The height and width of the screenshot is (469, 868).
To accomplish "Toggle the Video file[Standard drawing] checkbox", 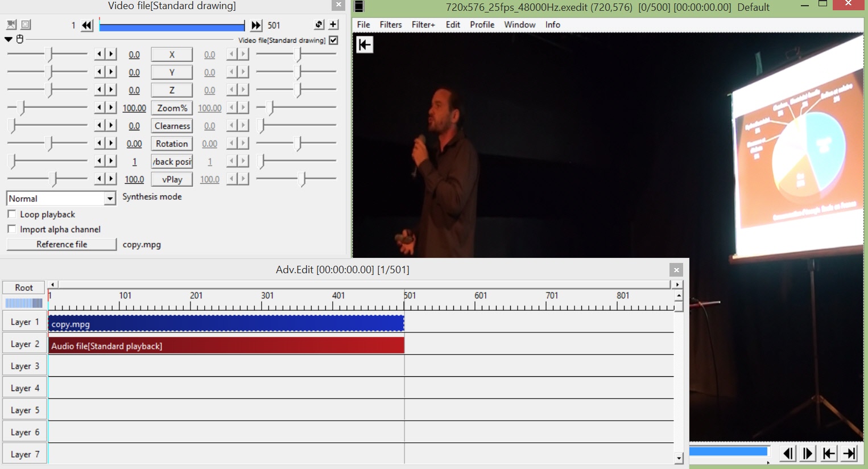I will (334, 40).
